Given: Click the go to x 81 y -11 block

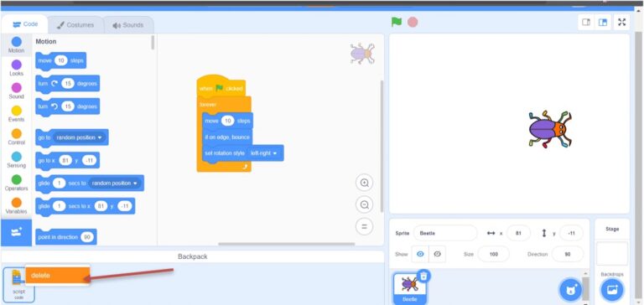Looking at the screenshot, I should point(68,161).
